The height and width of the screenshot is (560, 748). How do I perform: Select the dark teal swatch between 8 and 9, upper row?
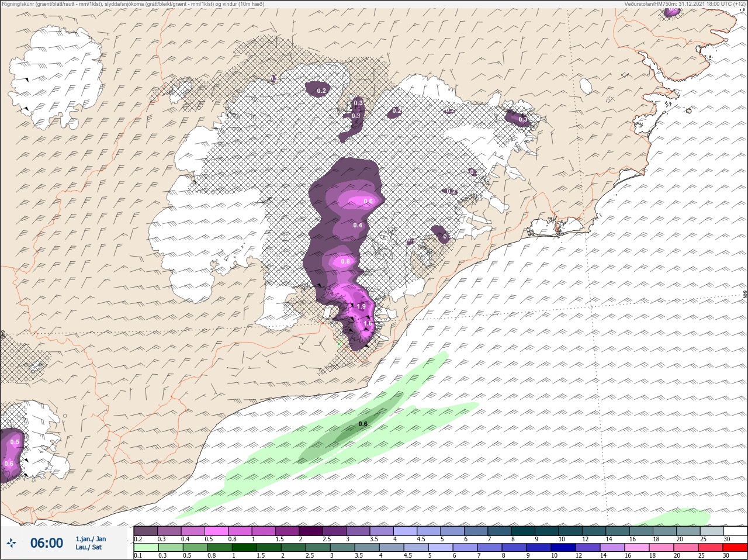coord(524,531)
